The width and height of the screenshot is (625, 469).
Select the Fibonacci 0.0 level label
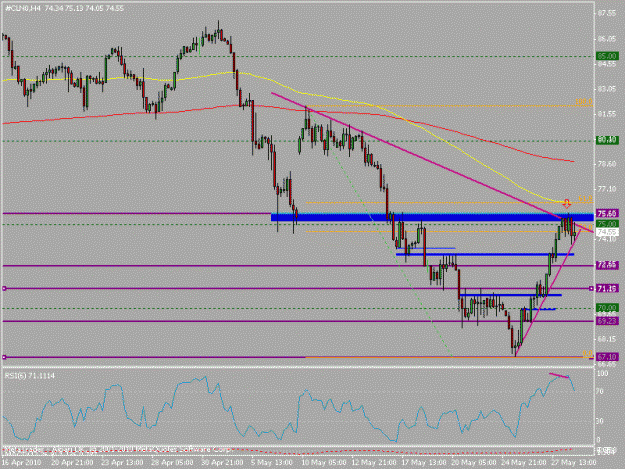[x=588, y=353]
